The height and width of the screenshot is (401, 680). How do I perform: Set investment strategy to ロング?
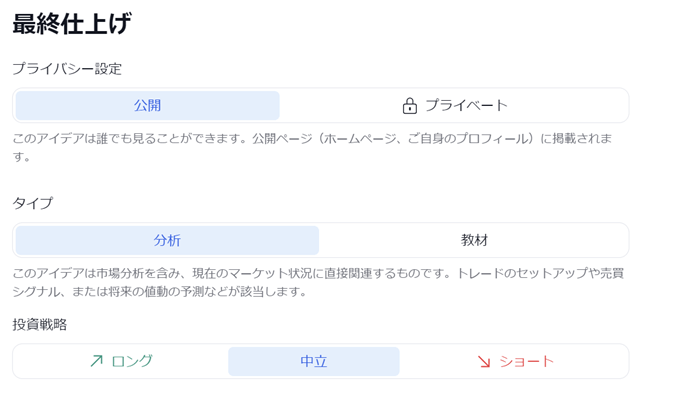point(121,361)
